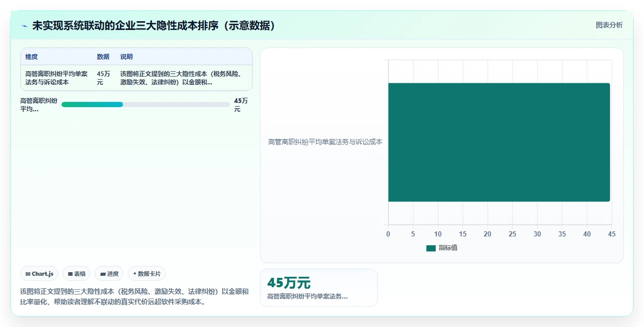This screenshot has height=327, width=644.
Task: Click the blue chart icon beside the title
Action: pyautogui.click(x=24, y=25)
